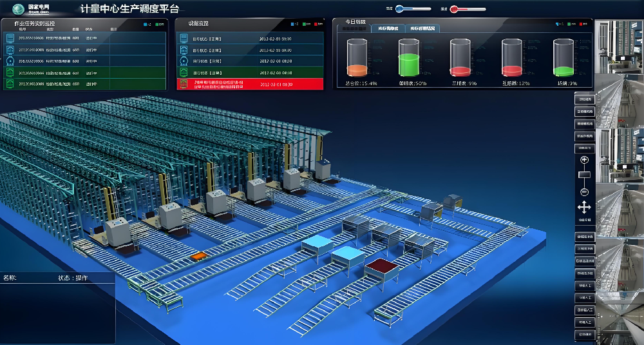Click the four-arrow pan control
Image resolution: width=644 pixels, height=345 pixels.
pyautogui.click(x=584, y=207)
